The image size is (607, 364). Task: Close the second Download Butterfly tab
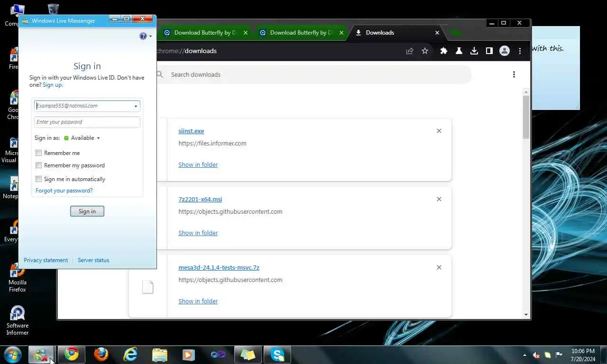point(341,33)
